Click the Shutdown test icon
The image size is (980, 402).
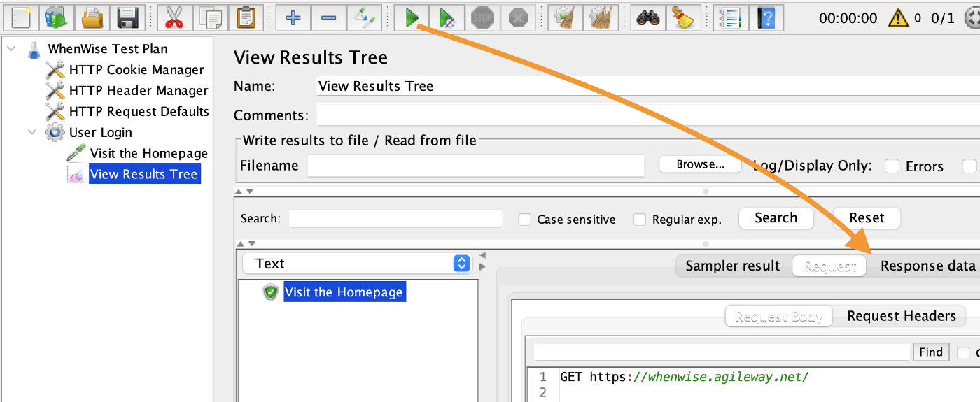517,17
